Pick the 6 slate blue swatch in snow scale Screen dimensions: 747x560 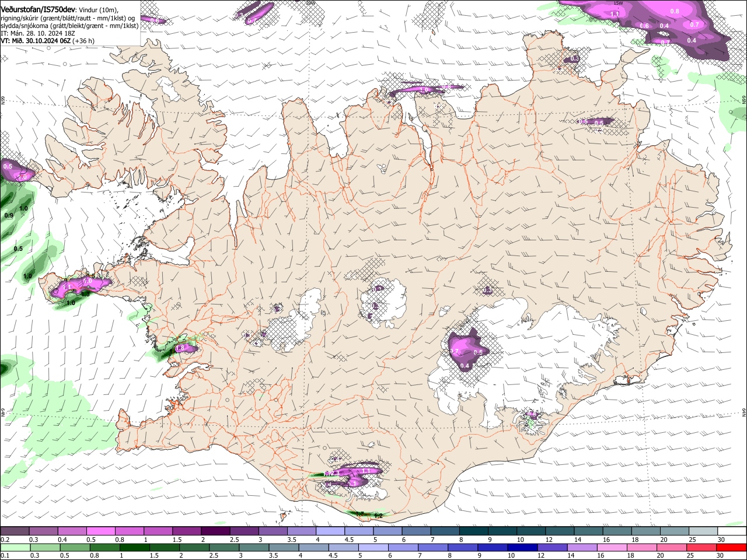point(417,531)
